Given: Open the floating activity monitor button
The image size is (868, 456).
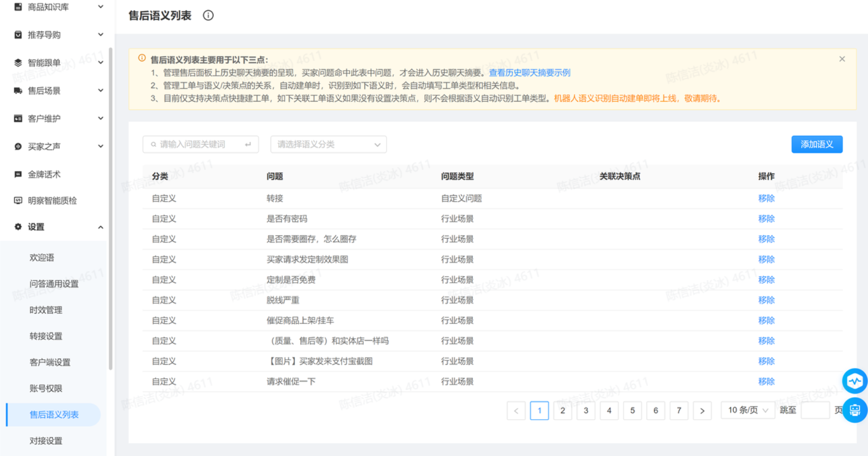Looking at the screenshot, I should [x=854, y=381].
